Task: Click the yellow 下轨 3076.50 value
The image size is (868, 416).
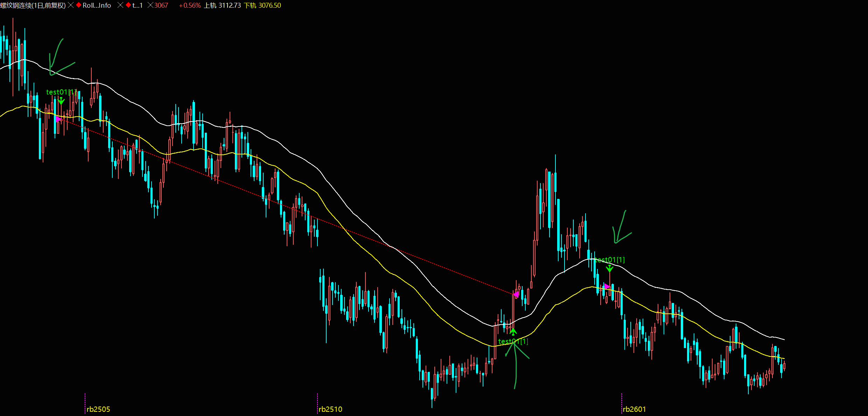Action: coord(262,5)
